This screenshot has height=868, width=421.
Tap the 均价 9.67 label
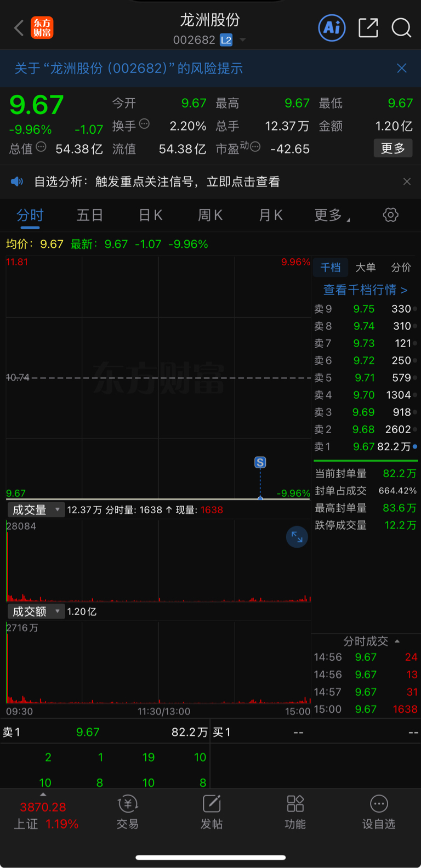click(35, 244)
